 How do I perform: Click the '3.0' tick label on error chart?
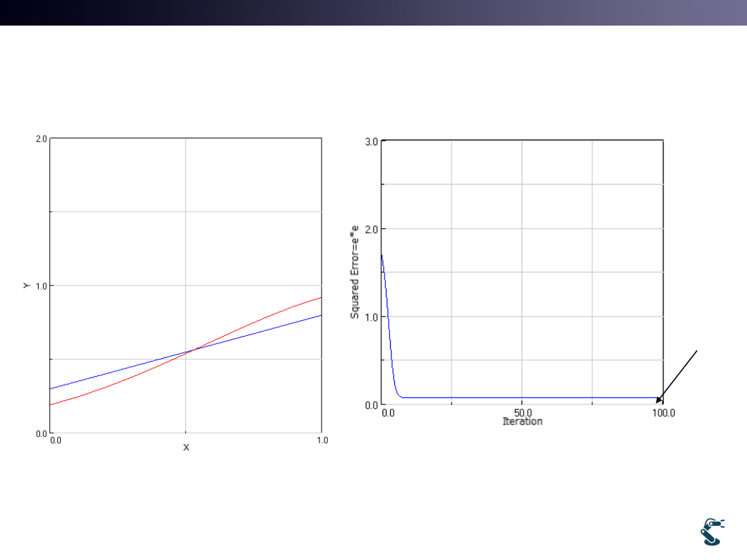tap(371, 142)
